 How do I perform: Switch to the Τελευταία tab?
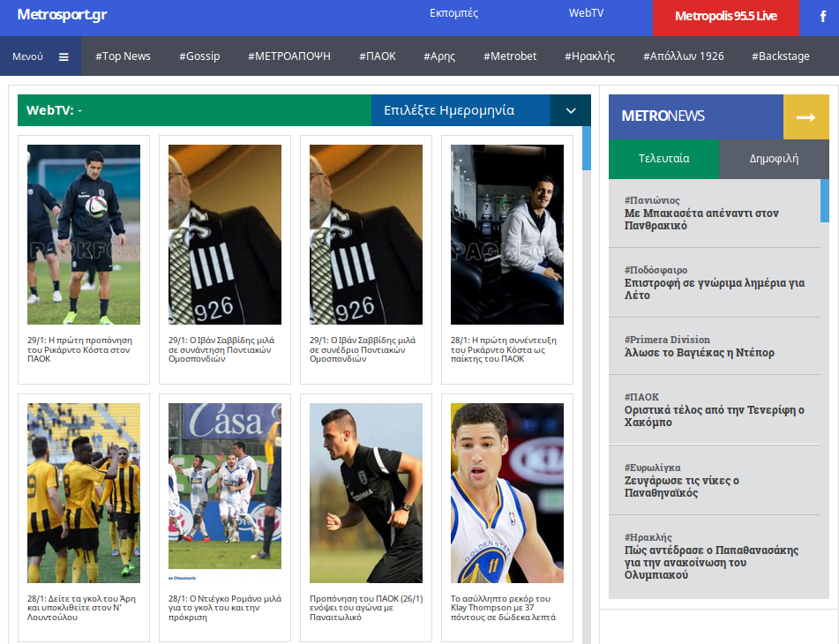[664, 159]
